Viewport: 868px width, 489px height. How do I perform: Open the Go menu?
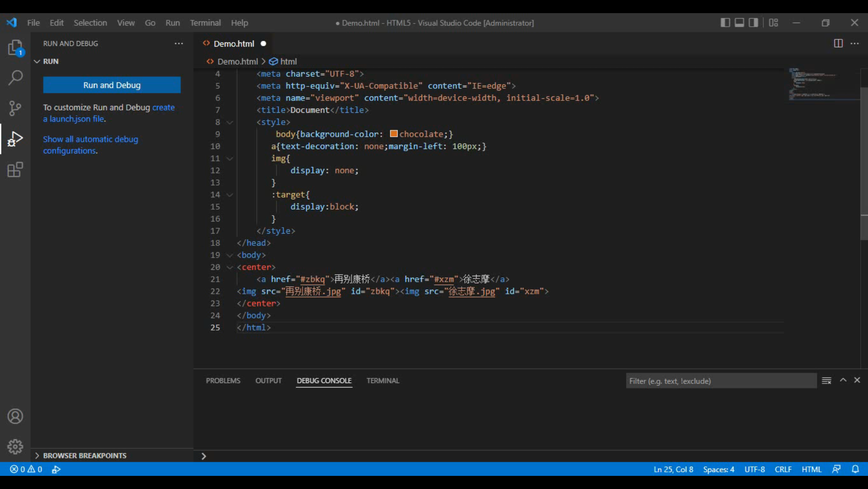[150, 23]
